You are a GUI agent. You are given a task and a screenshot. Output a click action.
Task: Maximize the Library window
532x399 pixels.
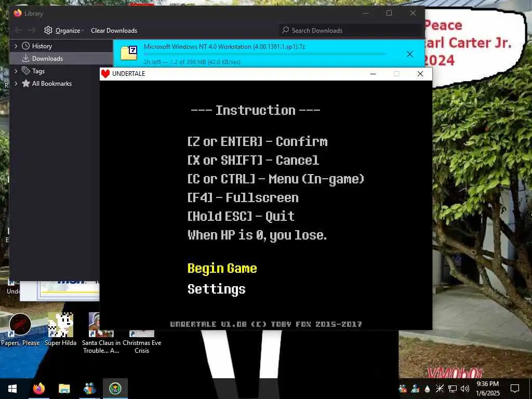(x=389, y=13)
